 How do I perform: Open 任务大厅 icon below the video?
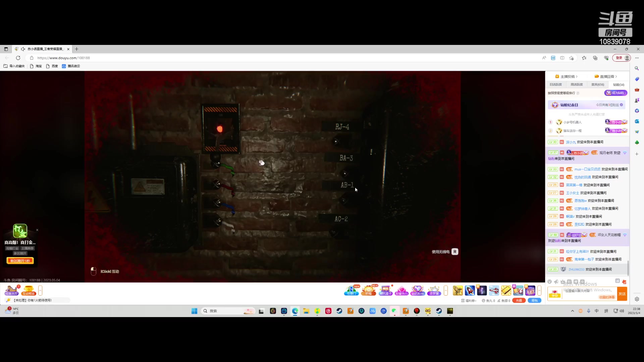(x=11, y=290)
